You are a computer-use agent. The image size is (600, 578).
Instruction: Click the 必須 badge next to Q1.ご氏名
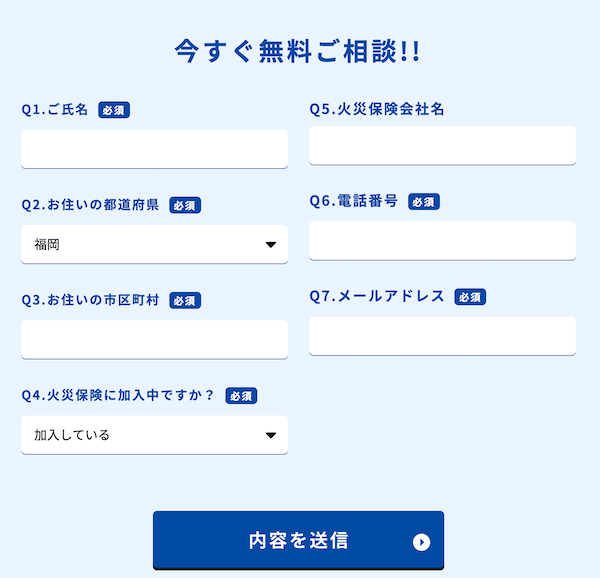coord(114,110)
